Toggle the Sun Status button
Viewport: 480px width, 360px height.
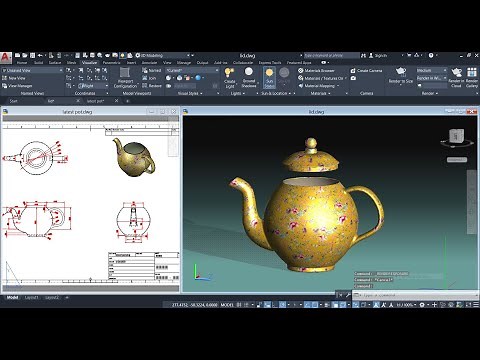tap(269, 78)
